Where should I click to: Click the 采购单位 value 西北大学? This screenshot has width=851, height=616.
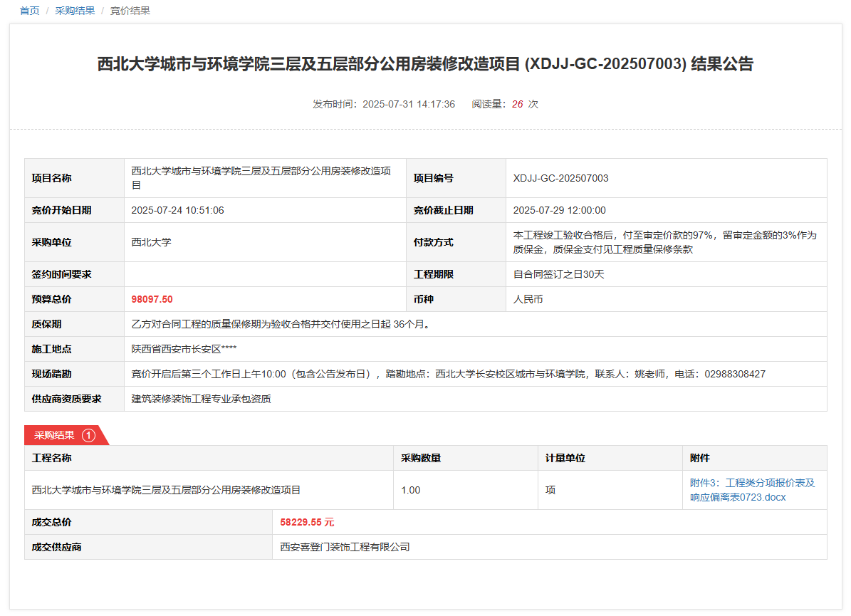[x=151, y=242]
